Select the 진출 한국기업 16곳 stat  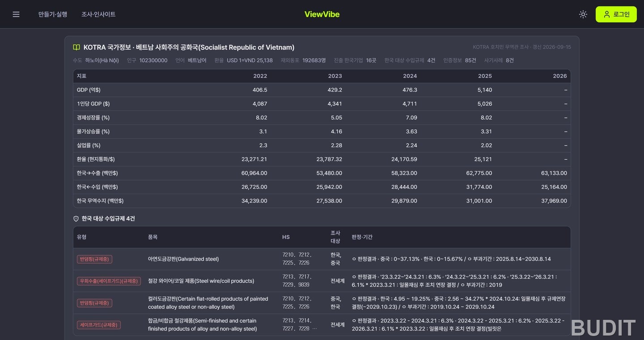click(355, 60)
